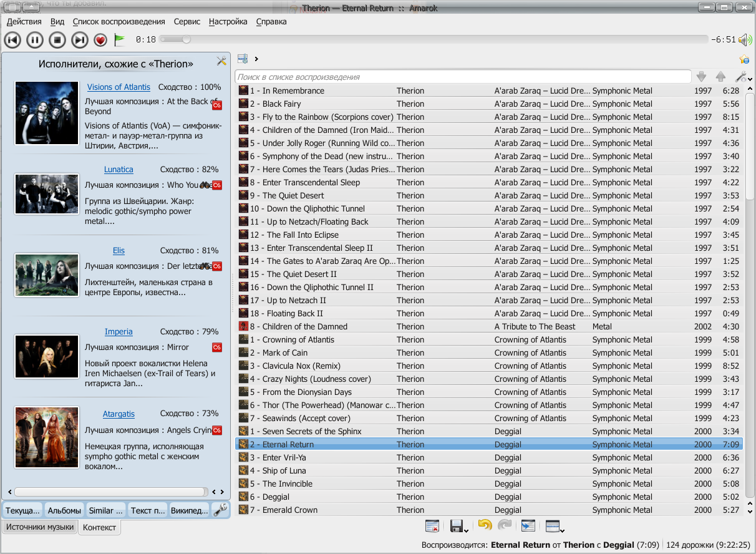This screenshot has height=554, width=756.
Task: Select track 3 - Enter Vril-Ya
Action: (x=490, y=457)
